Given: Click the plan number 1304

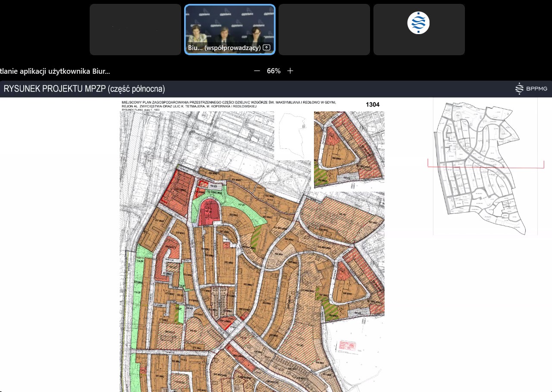Looking at the screenshot, I should pos(372,104).
